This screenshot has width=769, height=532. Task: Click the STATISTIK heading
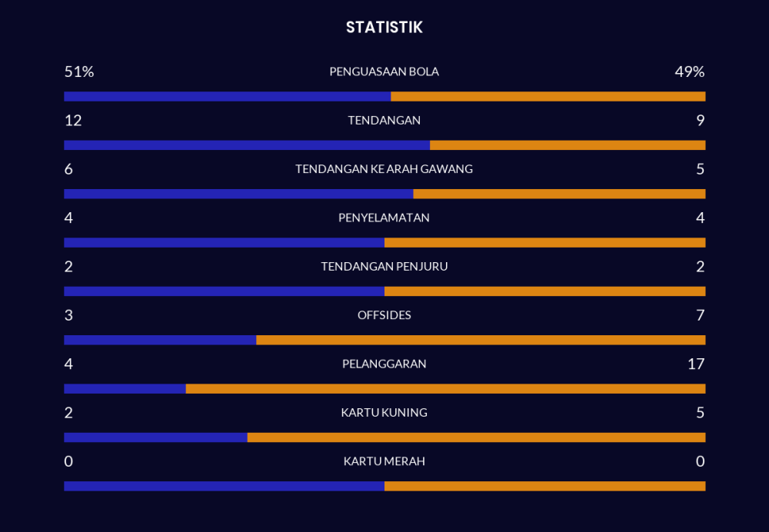point(384,28)
